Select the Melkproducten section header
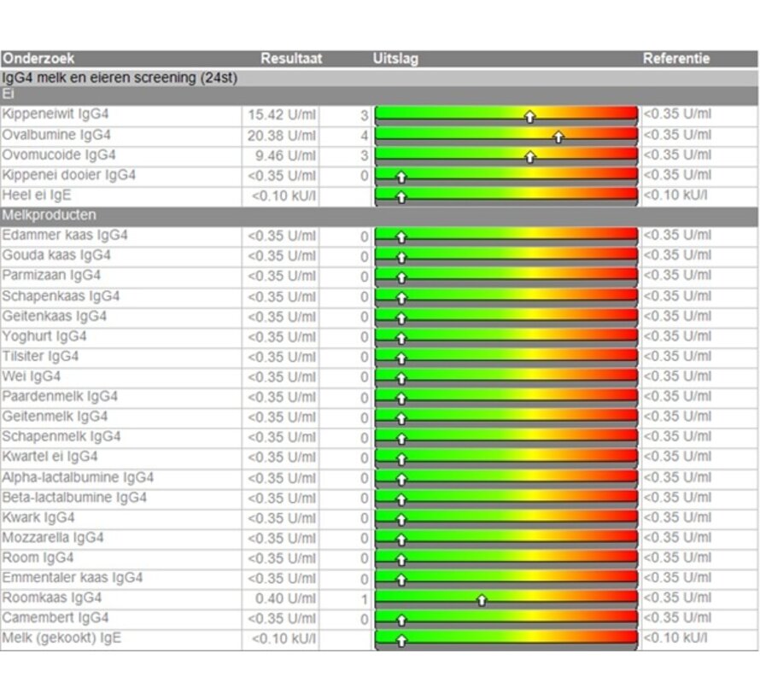The height and width of the screenshot is (700, 760). click(49, 215)
